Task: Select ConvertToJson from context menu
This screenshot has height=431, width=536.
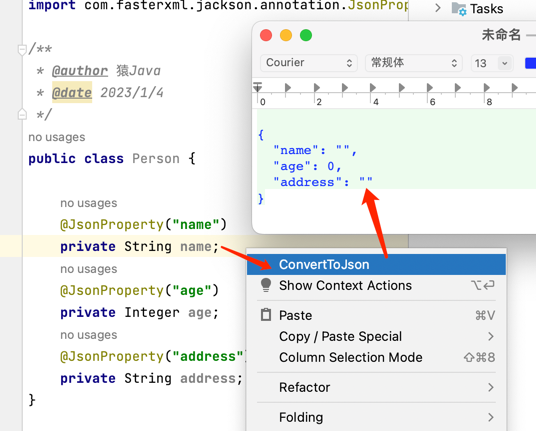Action: tap(376, 265)
